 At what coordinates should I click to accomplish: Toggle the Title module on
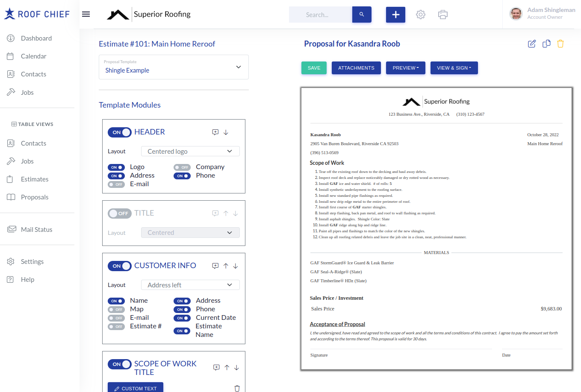120,213
